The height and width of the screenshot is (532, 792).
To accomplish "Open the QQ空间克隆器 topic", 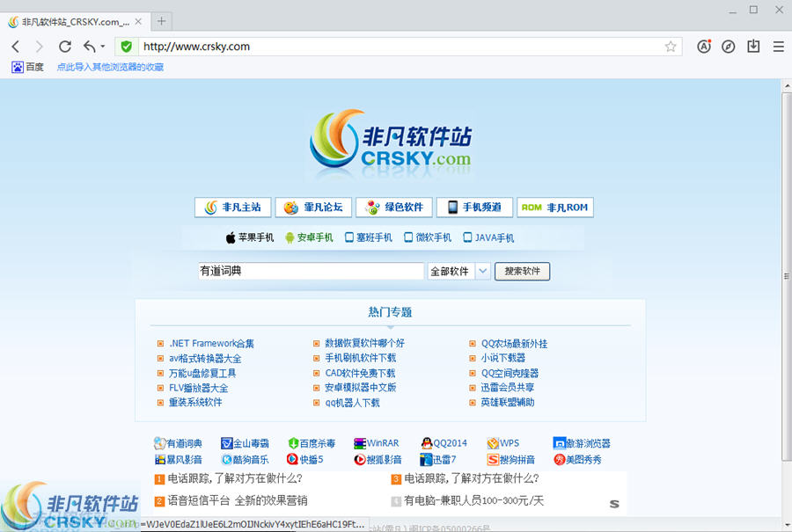I will (x=510, y=373).
